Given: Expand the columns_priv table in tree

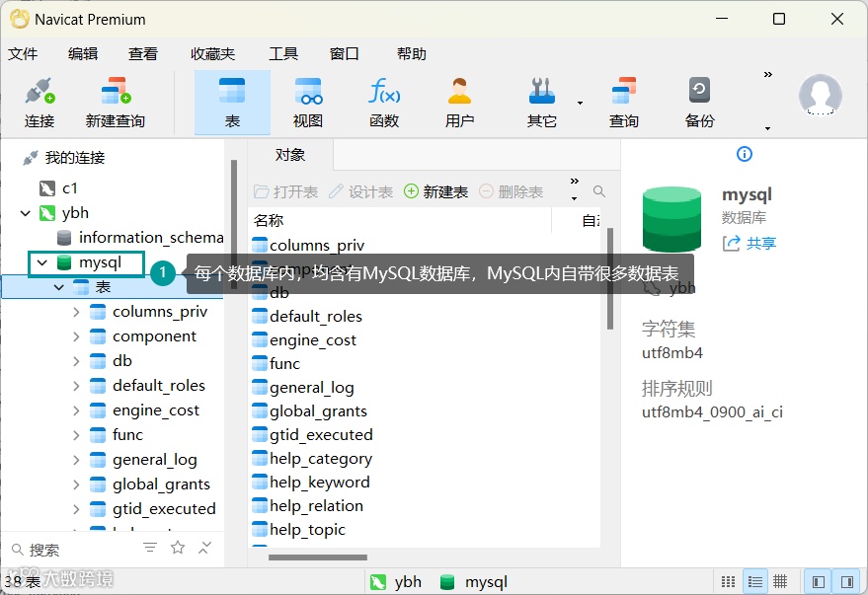Looking at the screenshot, I should coord(76,312).
